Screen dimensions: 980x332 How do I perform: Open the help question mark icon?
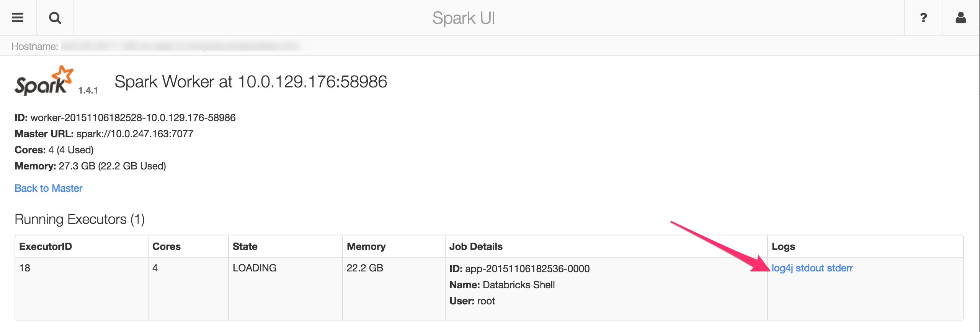pos(923,18)
